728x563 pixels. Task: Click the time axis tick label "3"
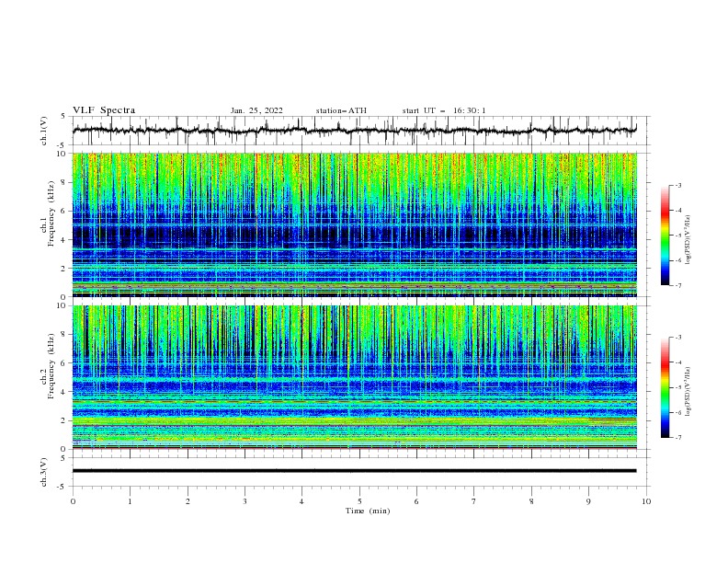(245, 501)
